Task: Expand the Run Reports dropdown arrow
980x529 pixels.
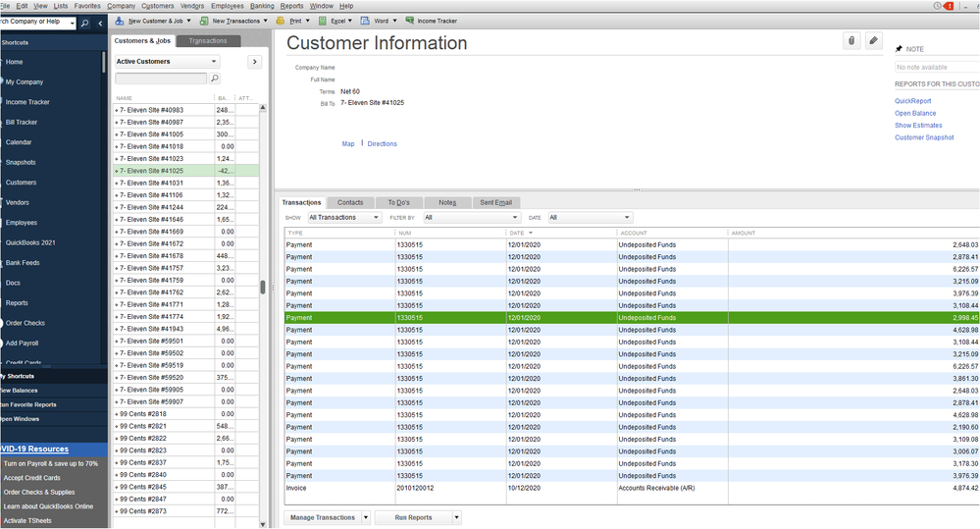Action: coord(456,517)
